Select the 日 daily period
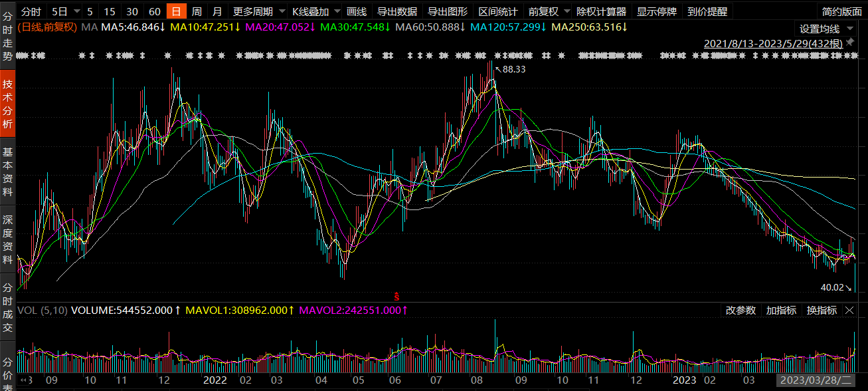The image size is (868, 391). point(176,11)
